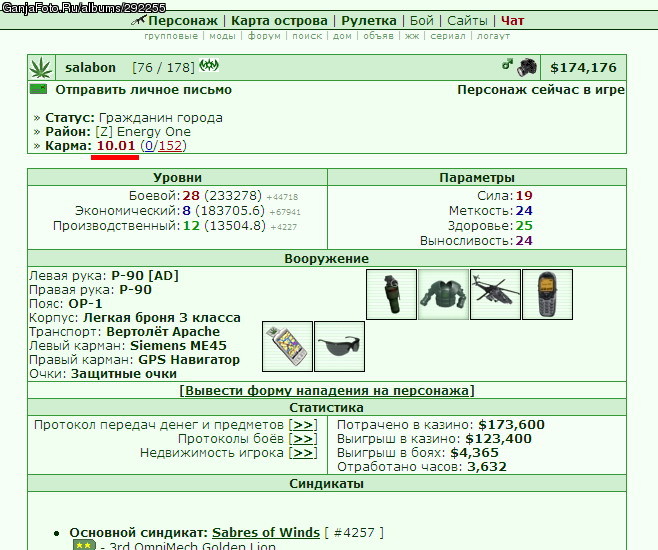Click syndicate number #4257

[354, 532]
